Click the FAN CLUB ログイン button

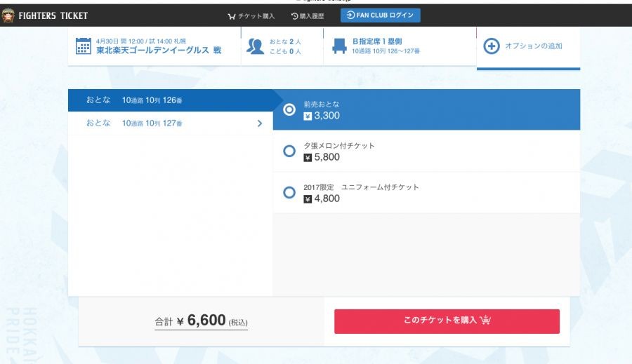(381, 15)
